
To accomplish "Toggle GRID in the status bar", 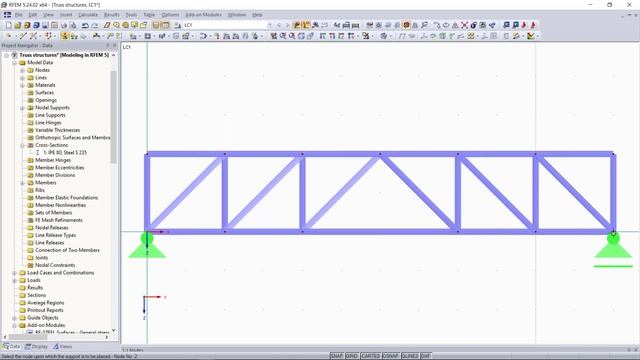I will [x=351, y=356].
